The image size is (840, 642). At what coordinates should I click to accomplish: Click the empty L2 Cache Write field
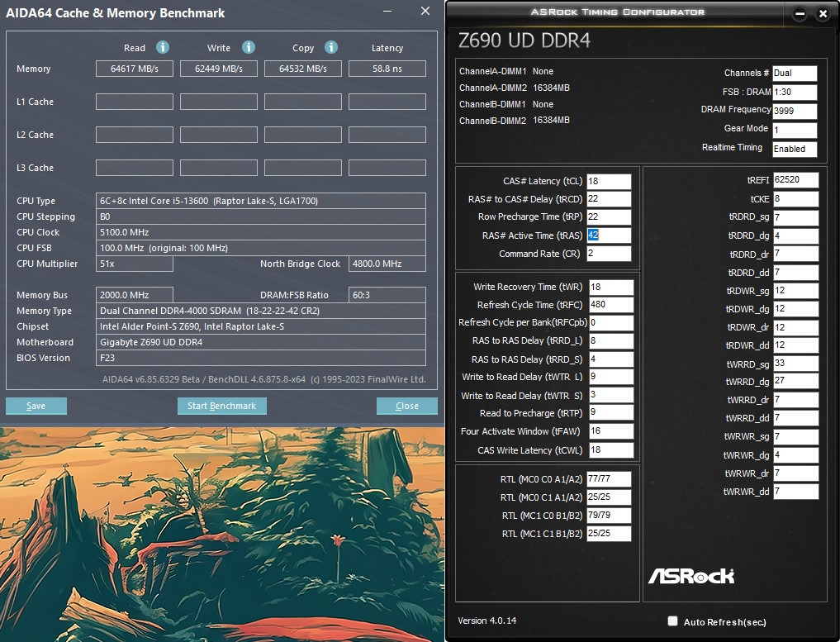point(219,135)
